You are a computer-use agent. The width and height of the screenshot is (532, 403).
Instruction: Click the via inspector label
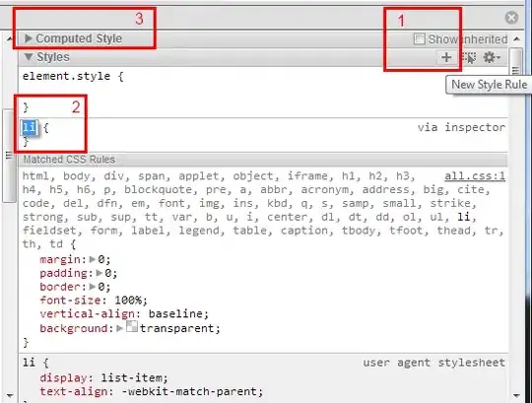461,127
